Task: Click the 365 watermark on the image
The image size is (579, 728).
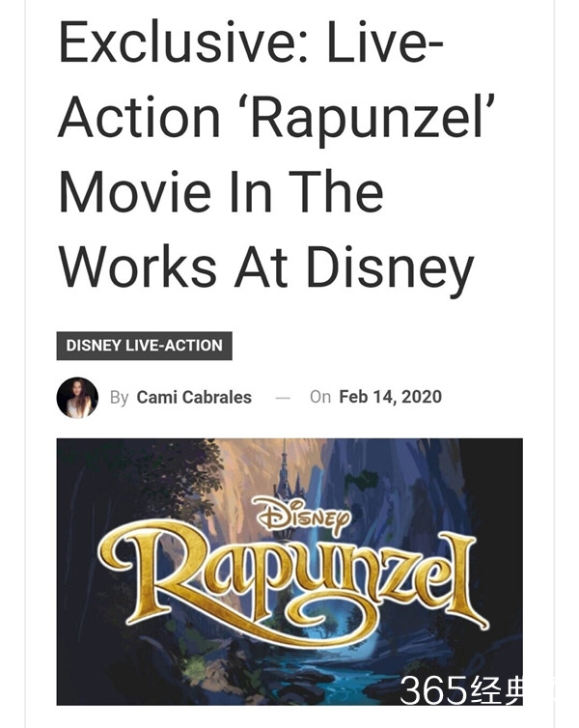Action: pos(460,690)
